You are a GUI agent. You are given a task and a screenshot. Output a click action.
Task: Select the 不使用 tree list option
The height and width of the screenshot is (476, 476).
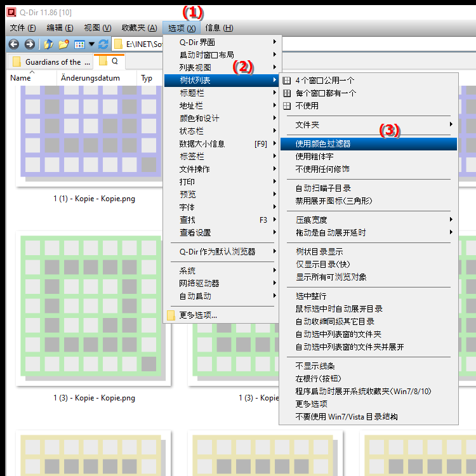coord(368,105)
